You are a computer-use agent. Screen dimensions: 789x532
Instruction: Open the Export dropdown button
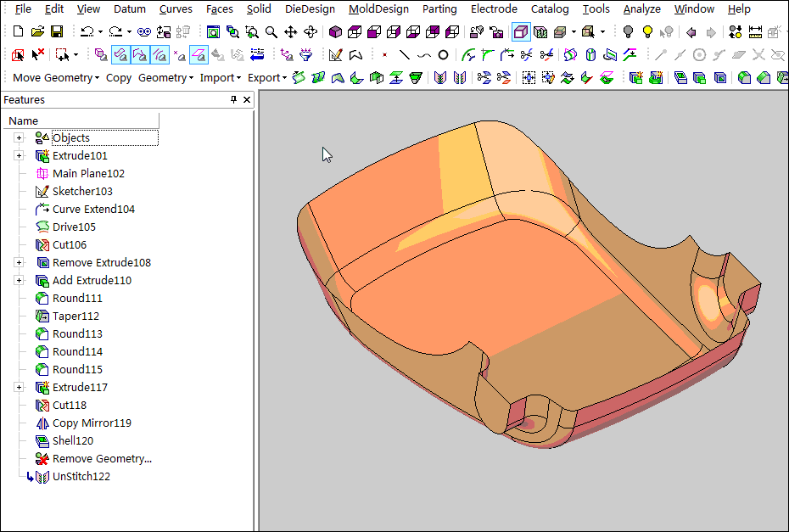click(267, 77)
